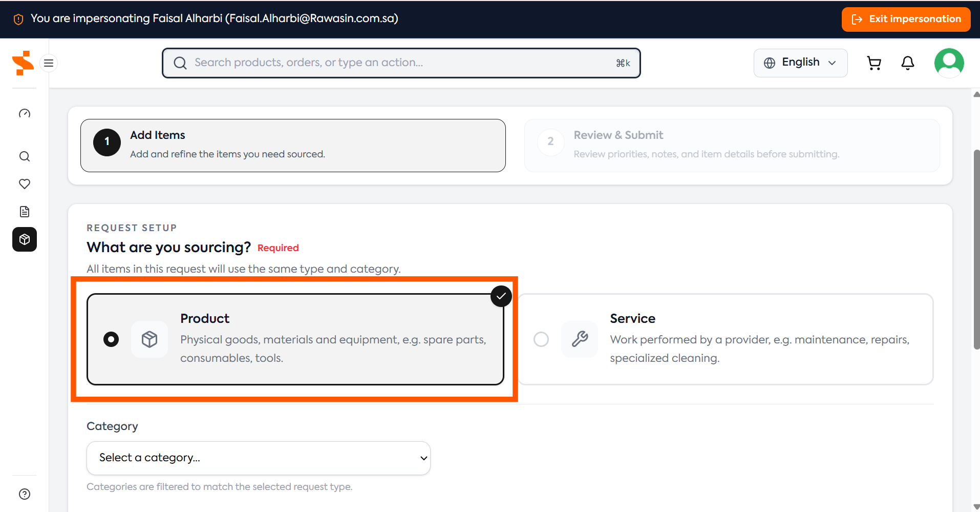Choose the Service option card
The width and height of the screenshot is (980, 512).
(x=726, y=339)
